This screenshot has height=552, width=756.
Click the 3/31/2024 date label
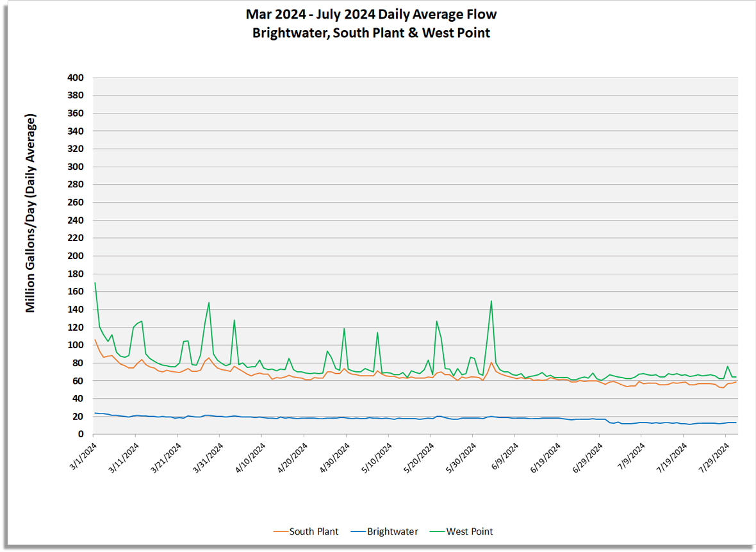208,458
